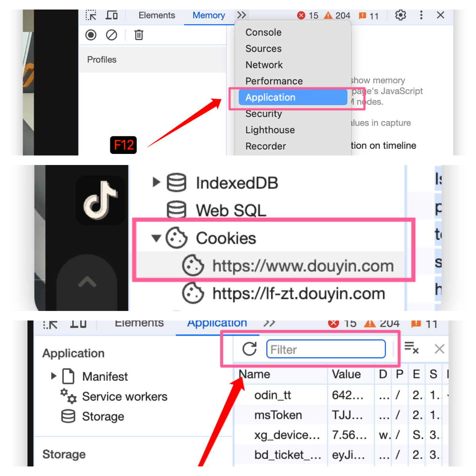This screenshot has height=476, width=476.
Task: Click the trash can collect garbage icon
Action: pos(138,35)
